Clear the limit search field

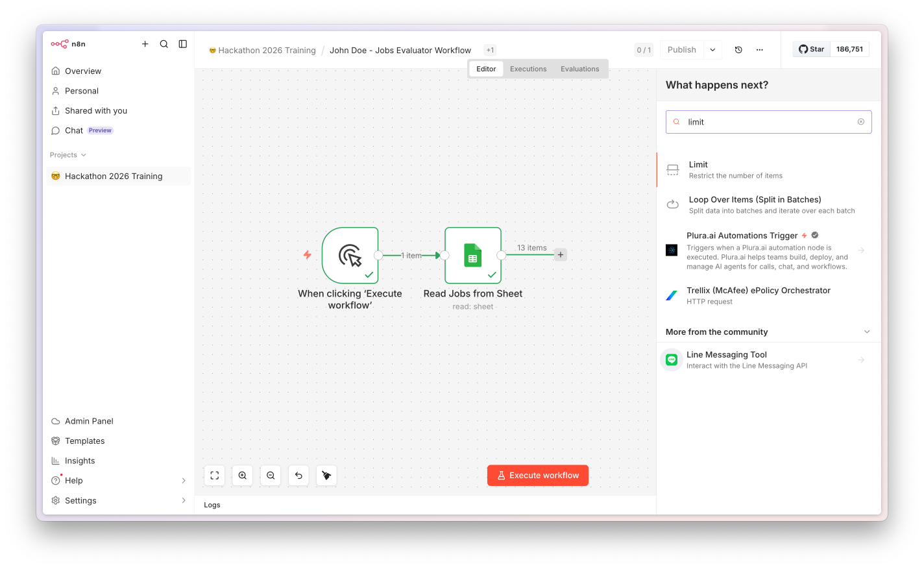pos(861,122)
